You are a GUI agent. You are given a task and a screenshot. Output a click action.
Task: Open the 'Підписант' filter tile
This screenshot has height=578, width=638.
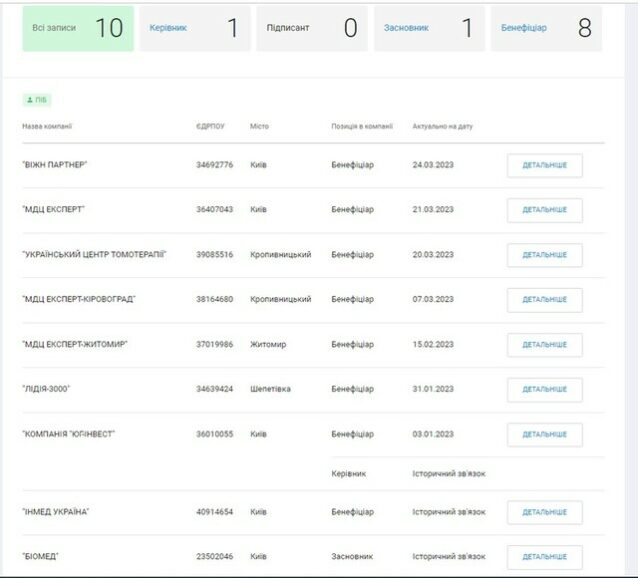point(312,28)
